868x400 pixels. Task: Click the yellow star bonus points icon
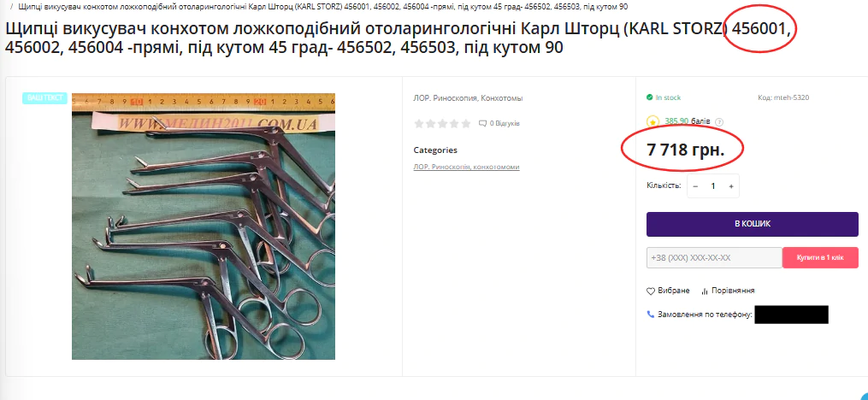pyautogui.click(x=652, y=121)
